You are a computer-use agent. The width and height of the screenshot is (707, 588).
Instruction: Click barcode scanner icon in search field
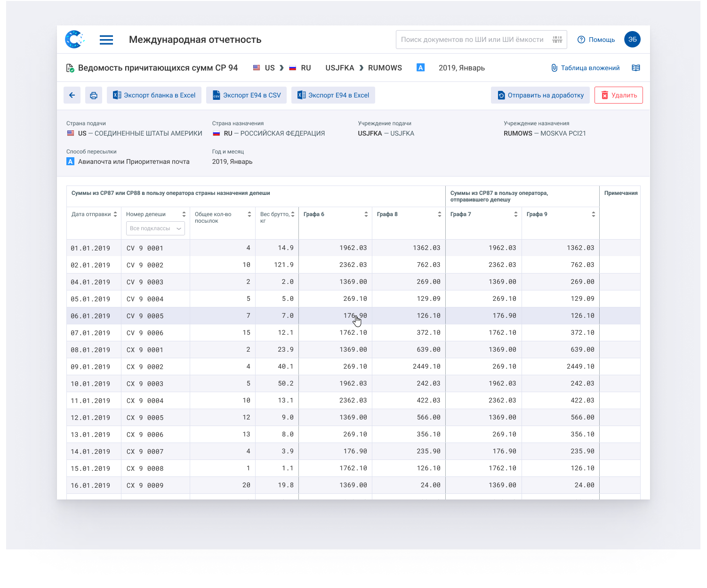tap(557, 40)
